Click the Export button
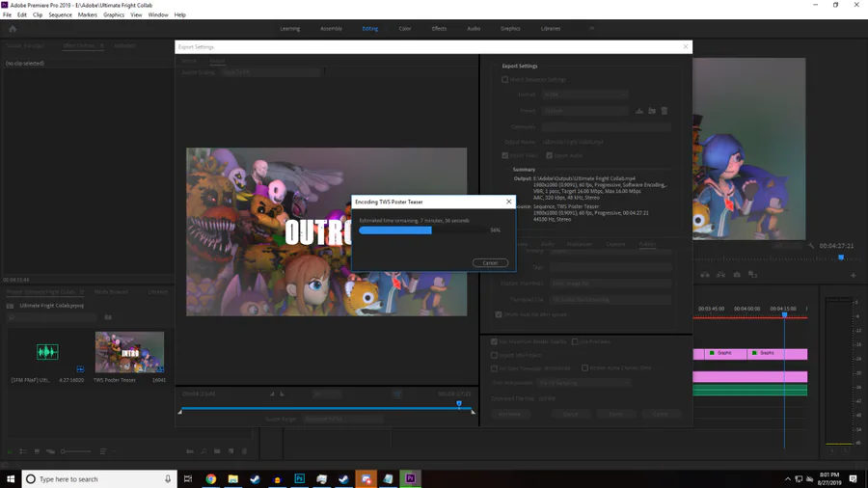Image resolution: width=868 pixels, height=488 pixels. tap(615, 414)
